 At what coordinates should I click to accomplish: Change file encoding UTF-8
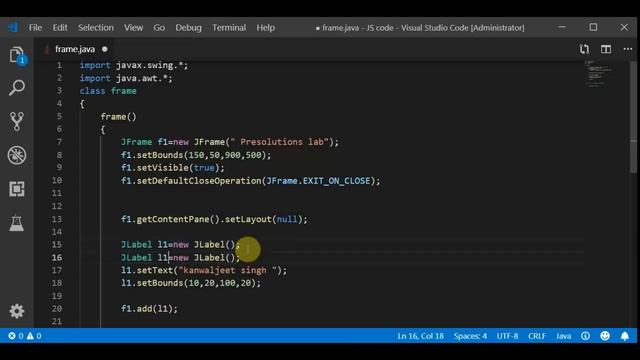(507, 336)
